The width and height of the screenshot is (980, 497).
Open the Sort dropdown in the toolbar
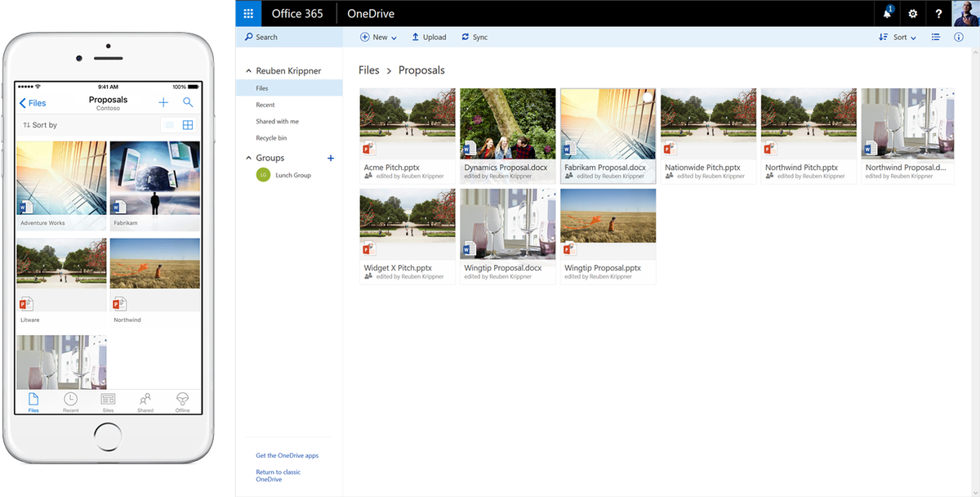click(898, 37)
